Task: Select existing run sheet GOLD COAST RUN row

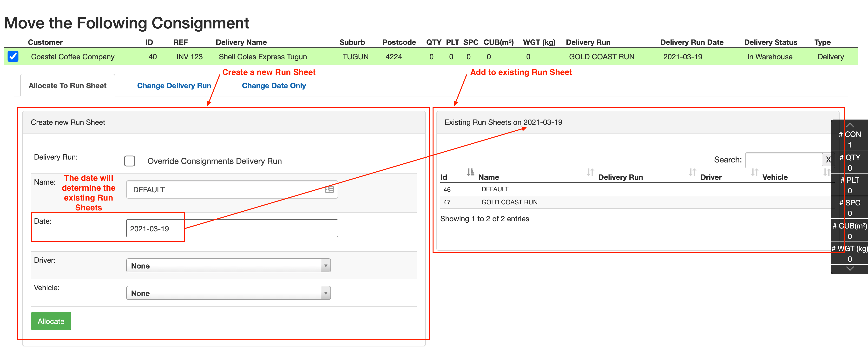Action: click(509, 202)
